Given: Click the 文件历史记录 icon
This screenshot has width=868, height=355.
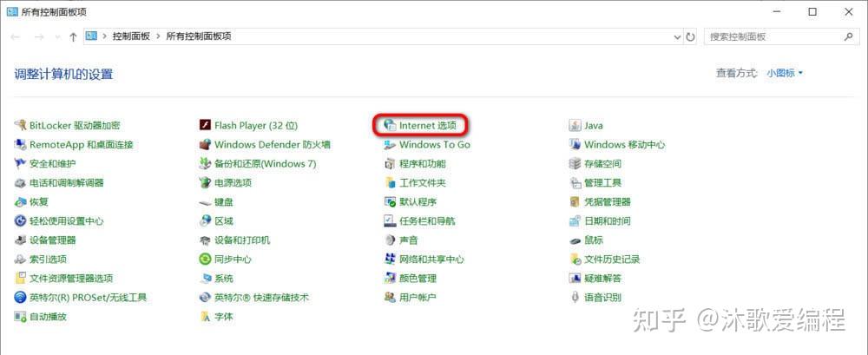Looking at the screenshot, I should (x=575, y=260).
